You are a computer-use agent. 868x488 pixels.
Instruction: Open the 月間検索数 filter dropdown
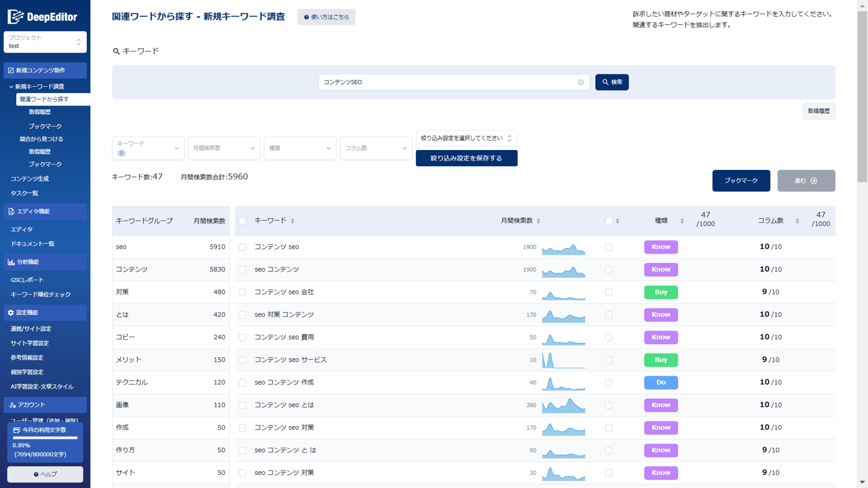[224, 148]
